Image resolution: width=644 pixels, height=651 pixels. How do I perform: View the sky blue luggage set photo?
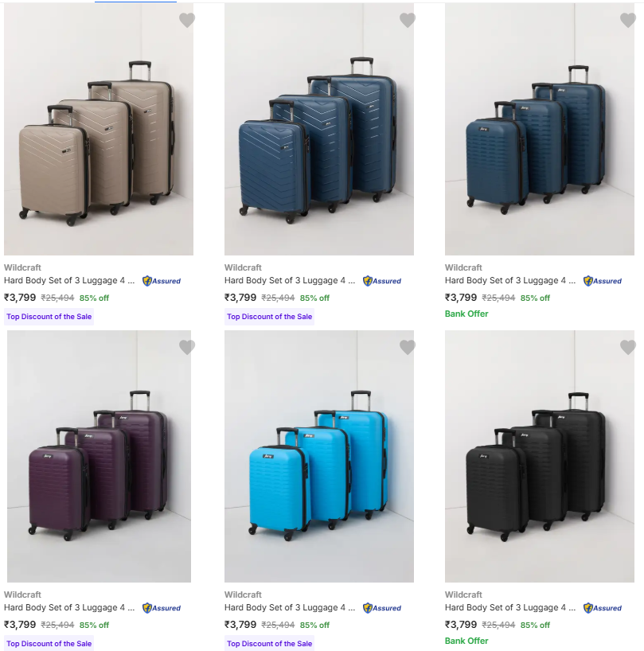[x=318, y=458]
